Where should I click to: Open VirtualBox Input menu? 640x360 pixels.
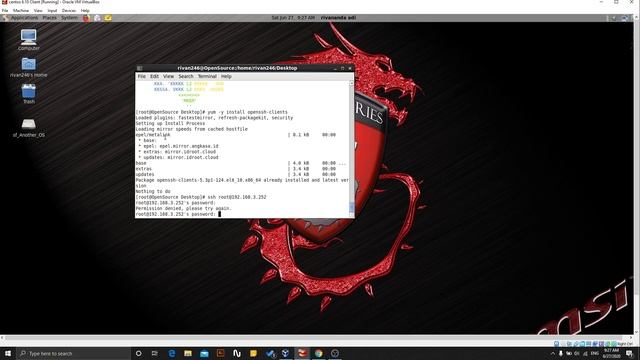click(52, 11)
